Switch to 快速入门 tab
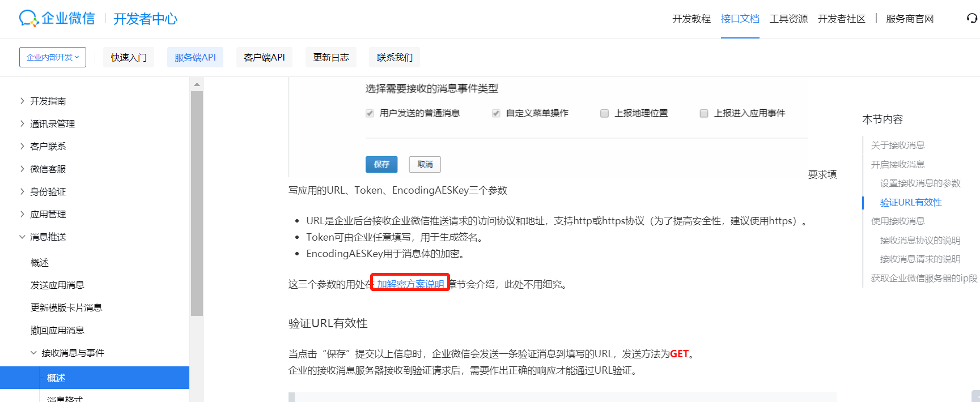980x402 pixels. point(129,57)
